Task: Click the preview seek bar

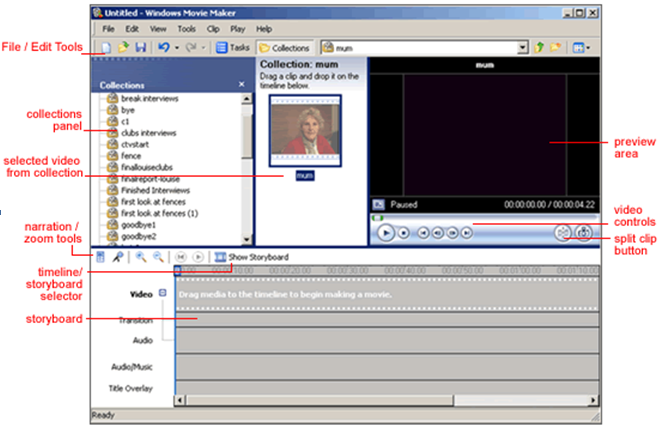Action: [485, 218]
